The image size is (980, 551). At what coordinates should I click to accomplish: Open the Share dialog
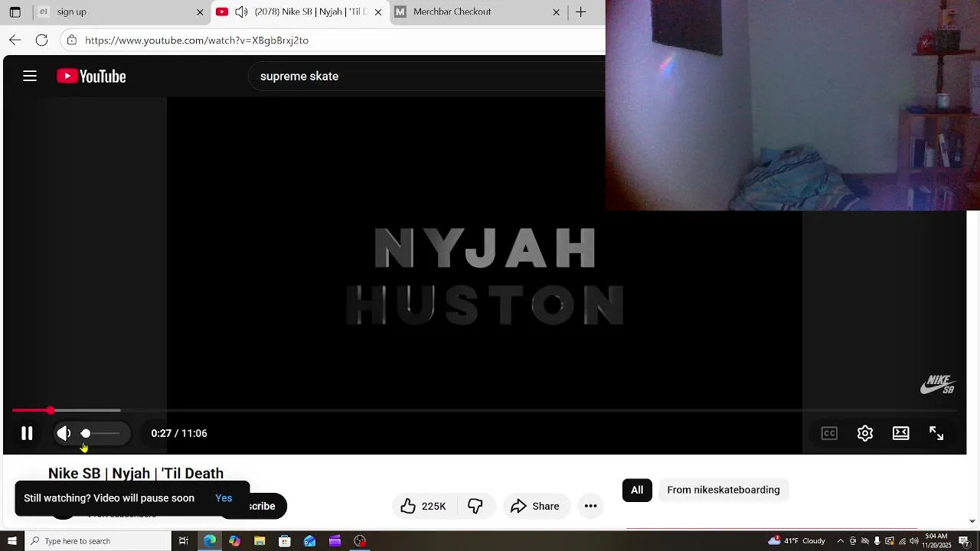pos(536,506)
